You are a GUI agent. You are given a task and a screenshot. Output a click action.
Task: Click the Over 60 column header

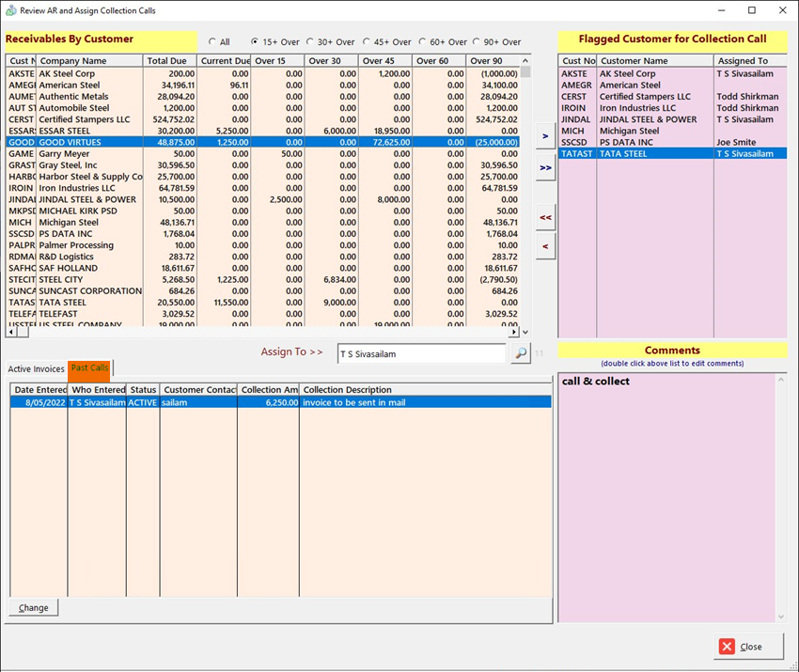[439, 61]
